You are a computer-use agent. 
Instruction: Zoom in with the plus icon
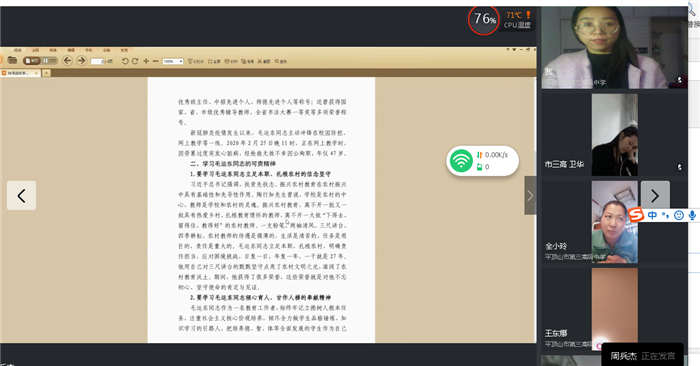click(x=146, y=61)
